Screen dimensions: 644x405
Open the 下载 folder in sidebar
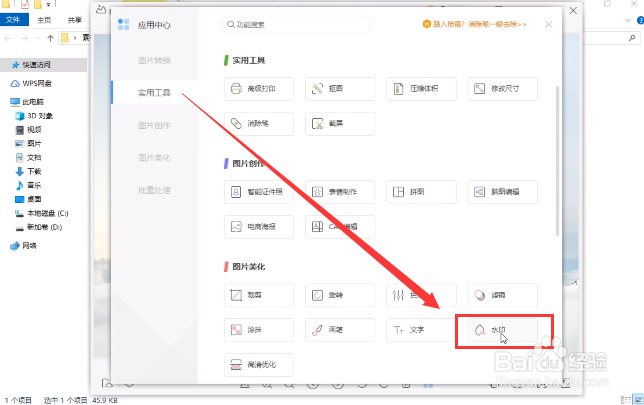point(29,171)
